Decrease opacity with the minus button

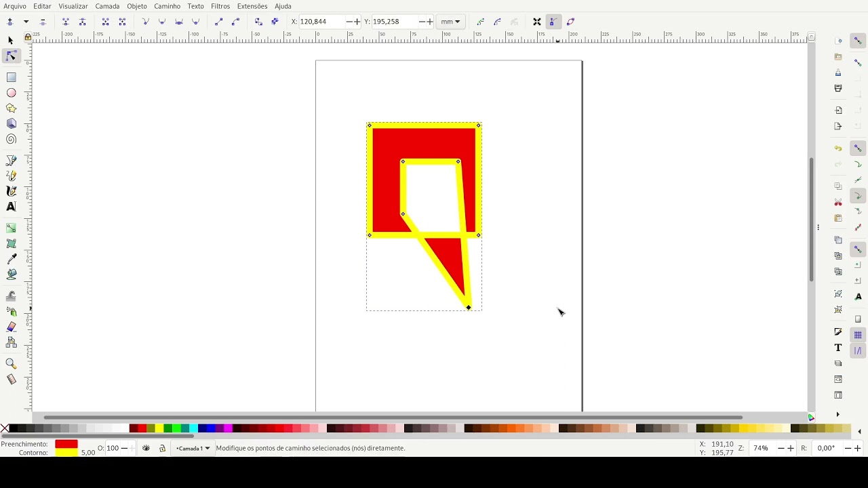pos(124,448)
